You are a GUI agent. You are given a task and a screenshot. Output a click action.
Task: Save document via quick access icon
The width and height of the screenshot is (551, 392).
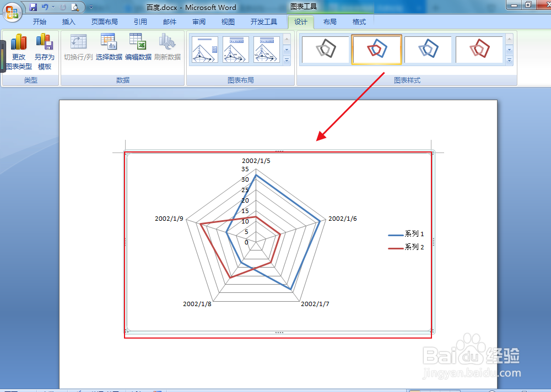33,7
